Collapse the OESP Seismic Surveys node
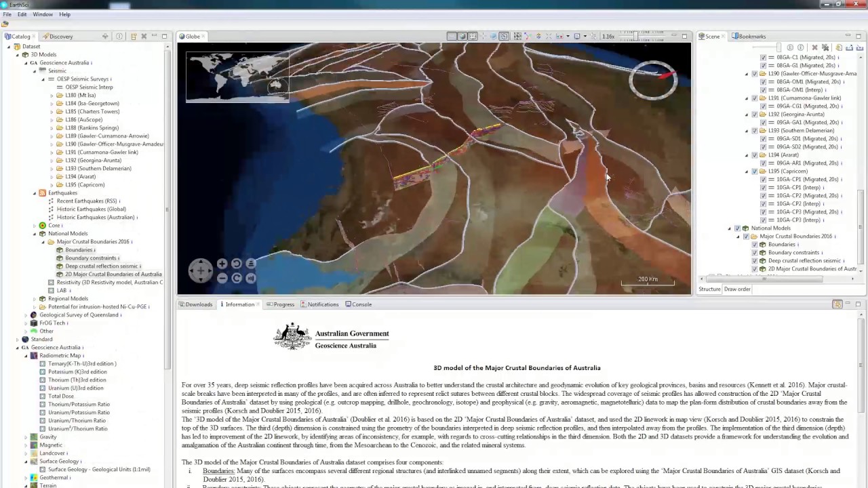This screenshot has width=868, height=488. pos(43,79)
